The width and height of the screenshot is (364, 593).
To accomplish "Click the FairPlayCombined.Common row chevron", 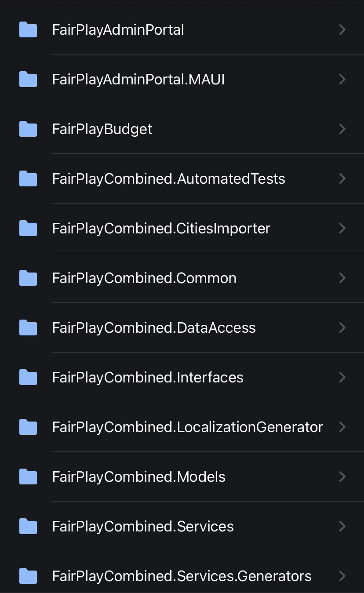I will (x=342, y=278).
